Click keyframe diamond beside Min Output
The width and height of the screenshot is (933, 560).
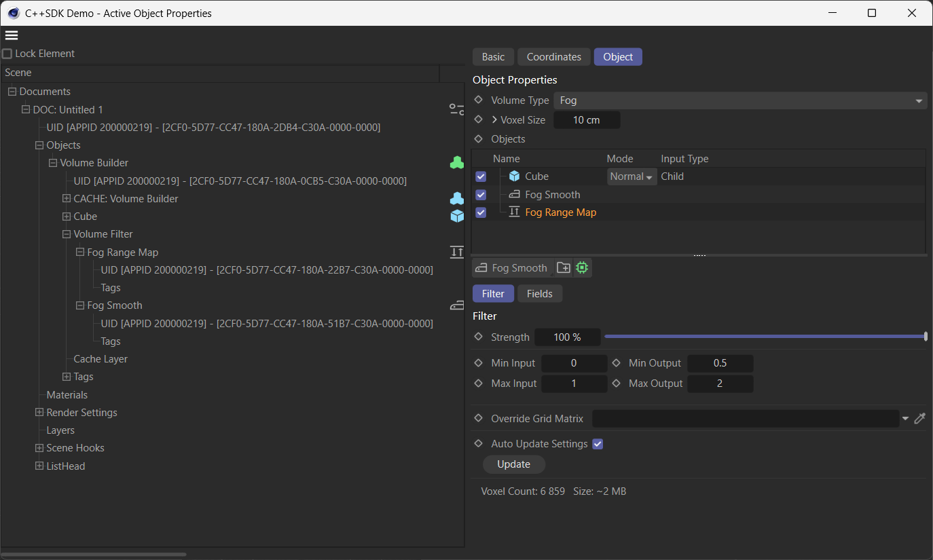(x=617, y=363)
